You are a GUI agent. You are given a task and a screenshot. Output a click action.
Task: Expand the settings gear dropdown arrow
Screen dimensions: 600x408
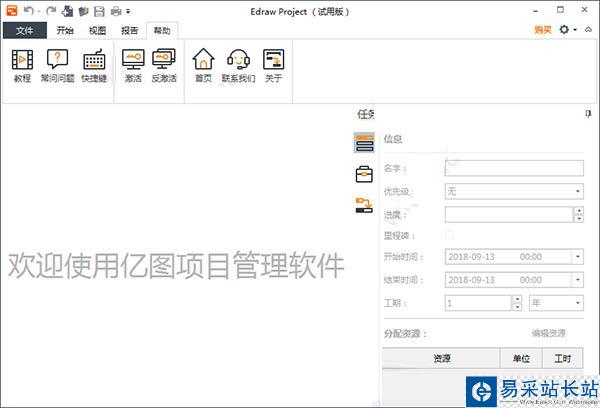575,30
